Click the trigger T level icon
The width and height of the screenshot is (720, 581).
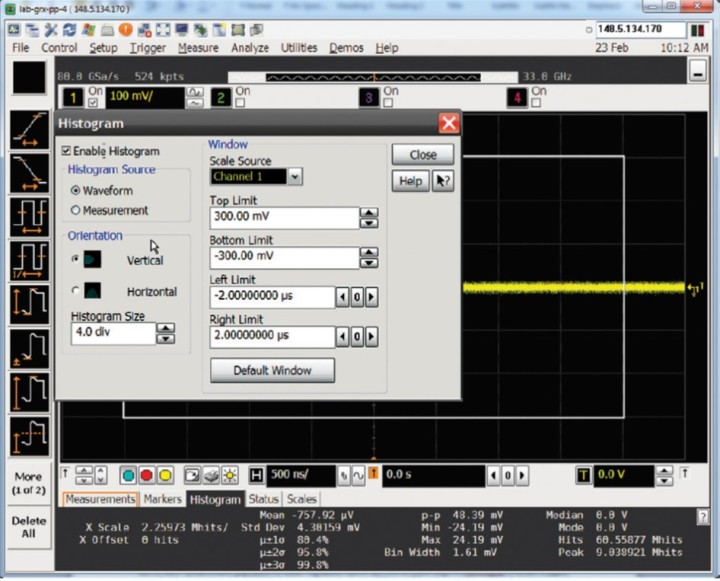click(x=583, y=475)
